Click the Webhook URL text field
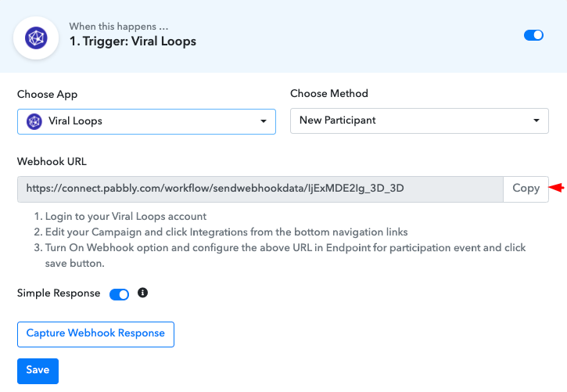Image resolution: width=567 pixels, height=392 pixels. click(x=260, y=189)
